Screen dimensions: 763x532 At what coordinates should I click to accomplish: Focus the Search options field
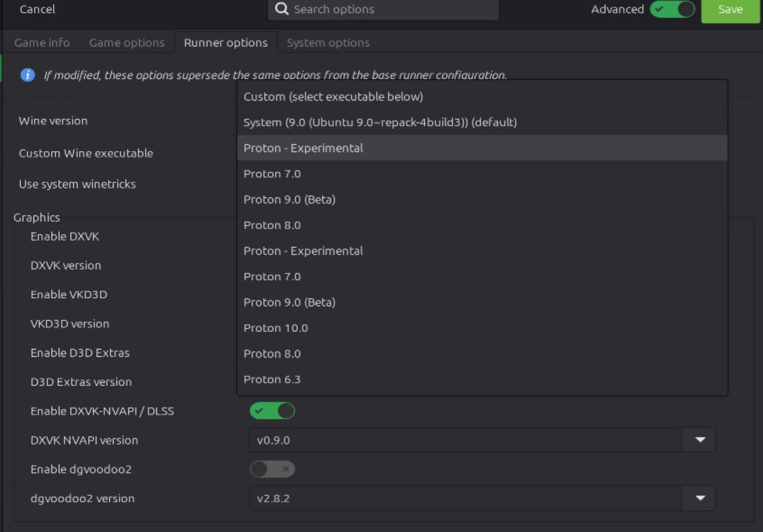tap(384, 9)
